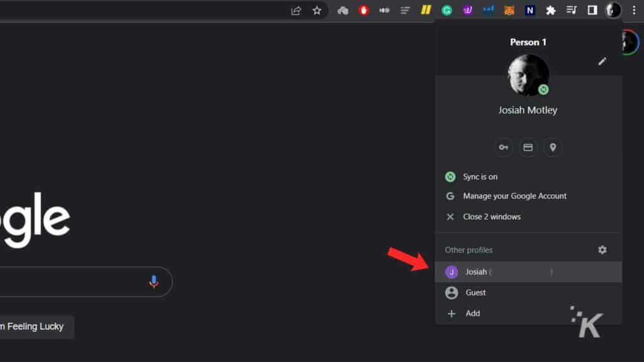Select Manage your Google Account

528,196
